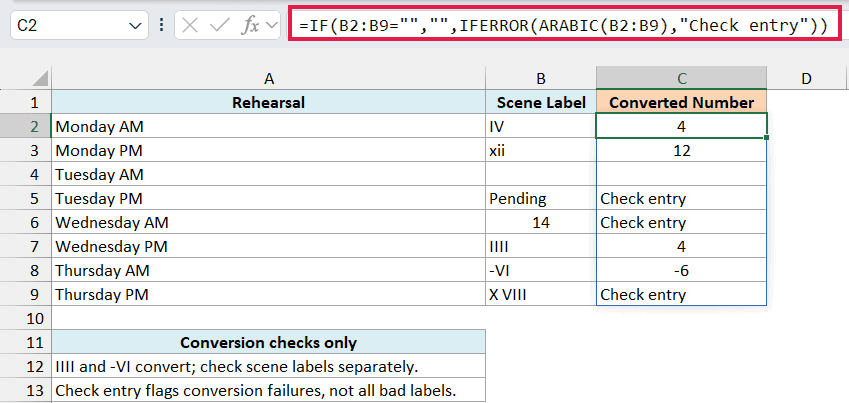The height and width of the screenshot is (403, 849).
Task: Cancel the formula entry with X icon
Action: pyautogui.click(x=190, y=26)
